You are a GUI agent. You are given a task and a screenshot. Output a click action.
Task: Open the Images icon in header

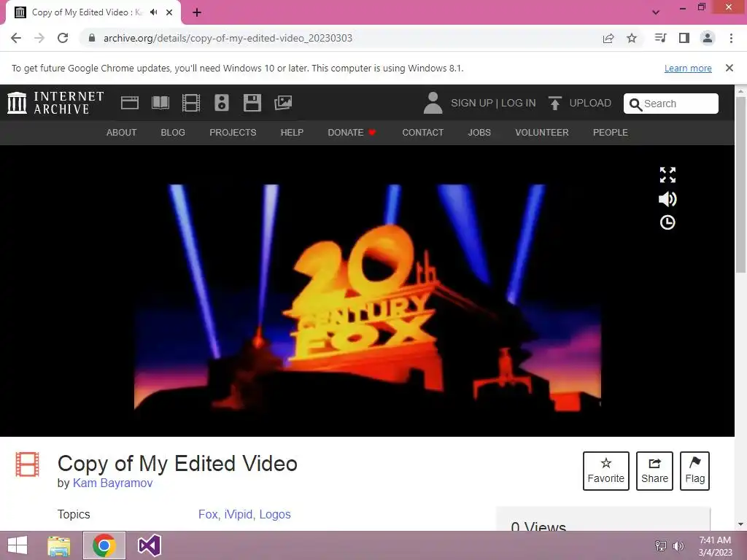[283, 103]
